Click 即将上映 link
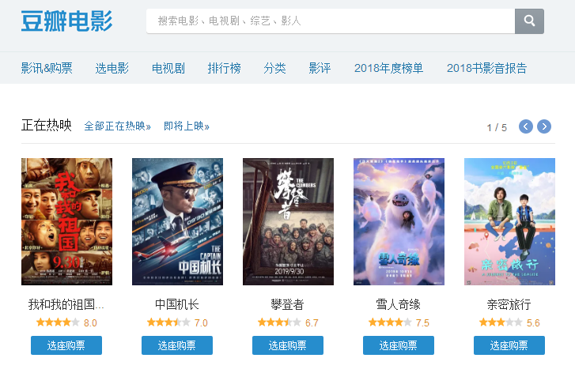This screenshot has height=392, width=575. click(187, 126)
